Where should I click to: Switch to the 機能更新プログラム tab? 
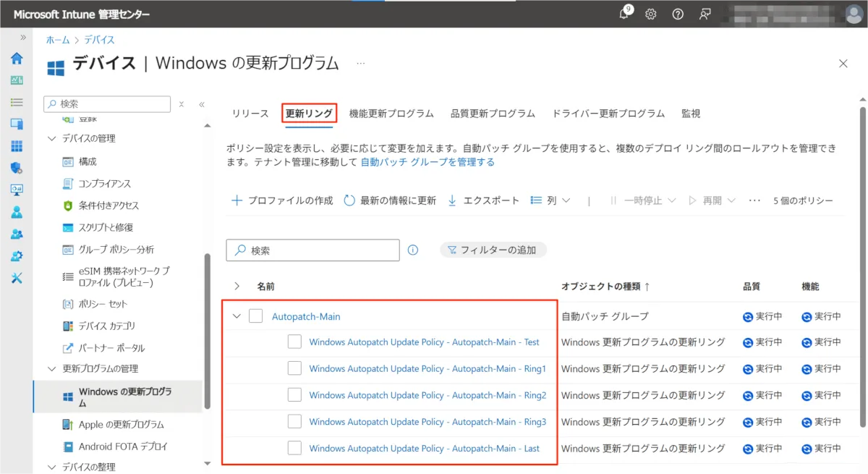tap(391, 114)
